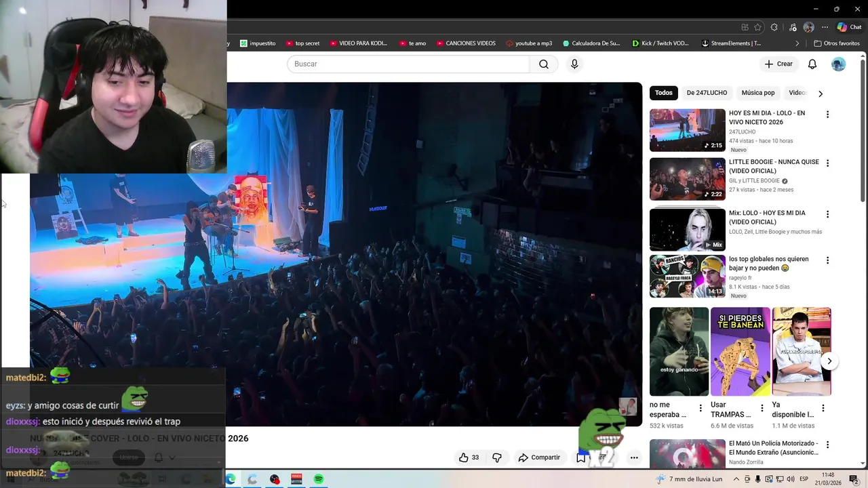Viewport: 868px width, 488px height.
Task: Open Edge profile picture in toolbar
Action: click(x=808, y=27)
